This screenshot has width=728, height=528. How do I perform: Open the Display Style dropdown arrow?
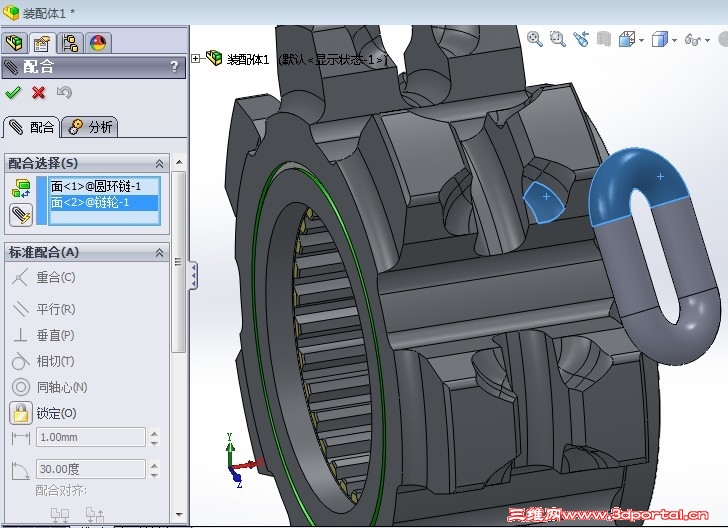tap(674, 40)
